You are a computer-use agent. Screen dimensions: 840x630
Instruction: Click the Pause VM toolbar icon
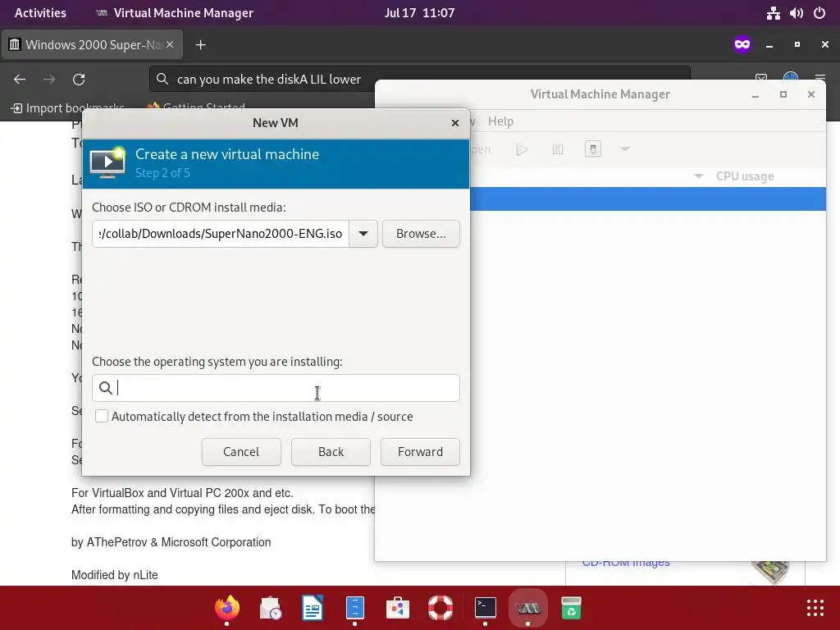click(x=558, y=149)
